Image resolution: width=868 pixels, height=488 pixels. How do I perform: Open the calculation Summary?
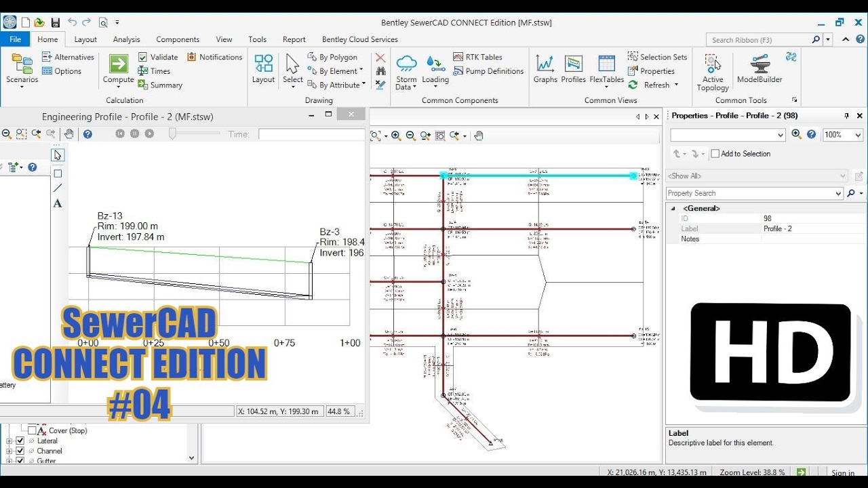[160, 85]
